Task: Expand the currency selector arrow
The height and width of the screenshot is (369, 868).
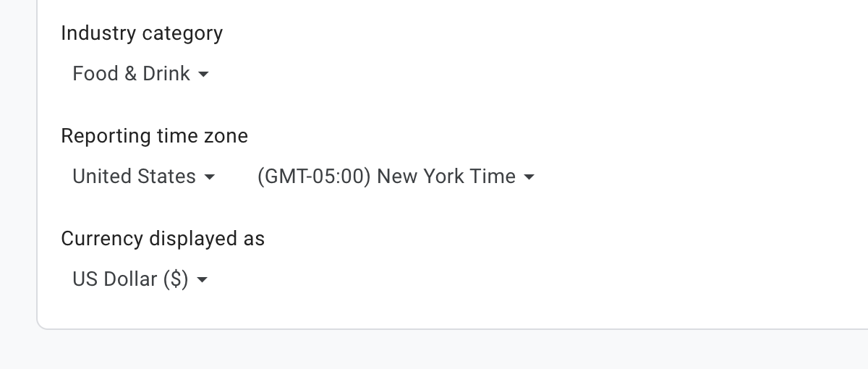Action: click(x=203, y=280)
